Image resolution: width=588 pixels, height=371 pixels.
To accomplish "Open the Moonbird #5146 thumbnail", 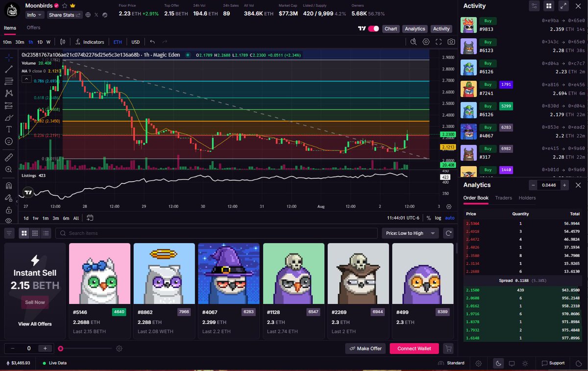I will point(99,273).
